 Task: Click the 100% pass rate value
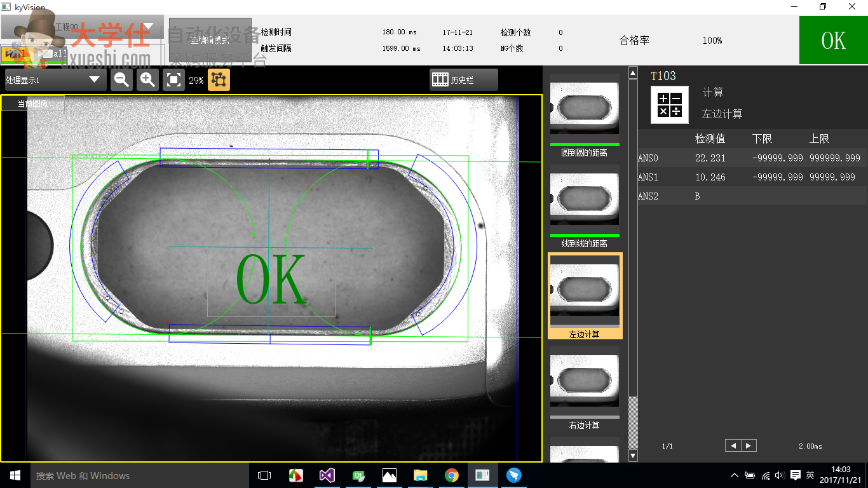click(712, 41)
